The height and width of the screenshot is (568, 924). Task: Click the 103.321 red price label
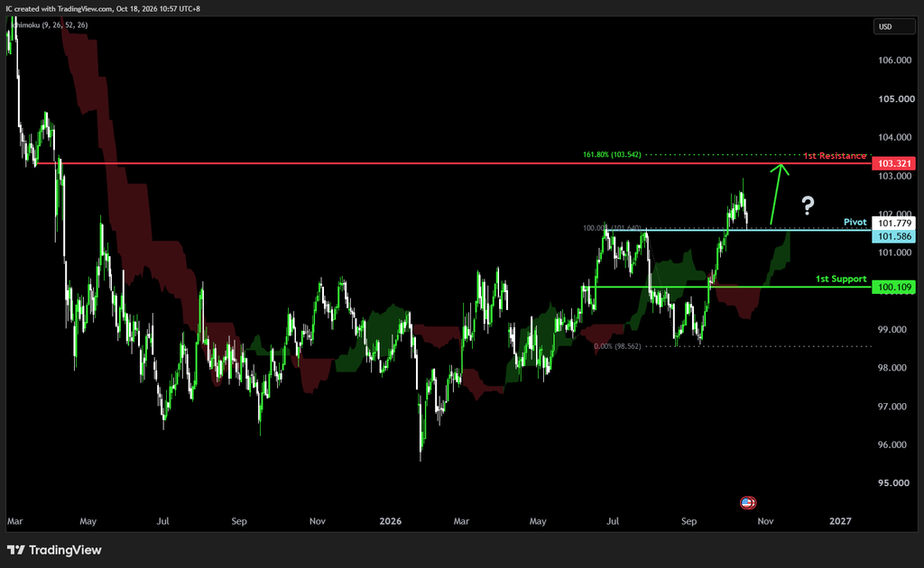893,163
